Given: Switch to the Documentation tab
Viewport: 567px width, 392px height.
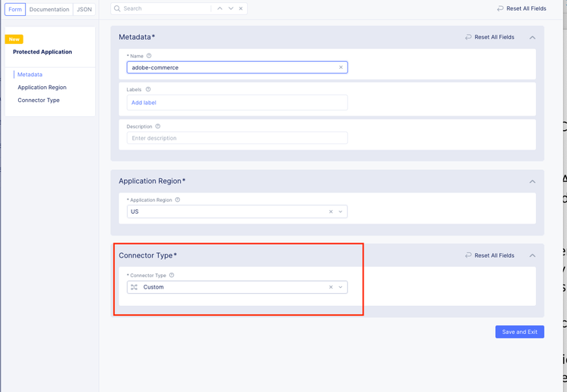Looking at the screenshot, I should (x=50, y=9).
